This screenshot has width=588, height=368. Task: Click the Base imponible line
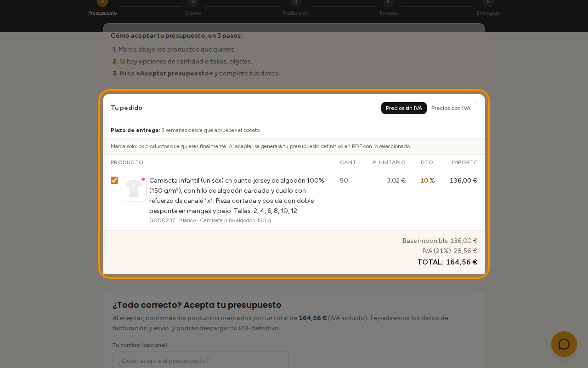pyautogui.click(x=440, y=241)
